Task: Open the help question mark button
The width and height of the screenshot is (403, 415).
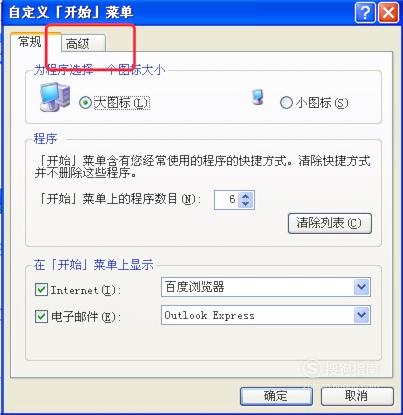Action: [x=365, y=13]
